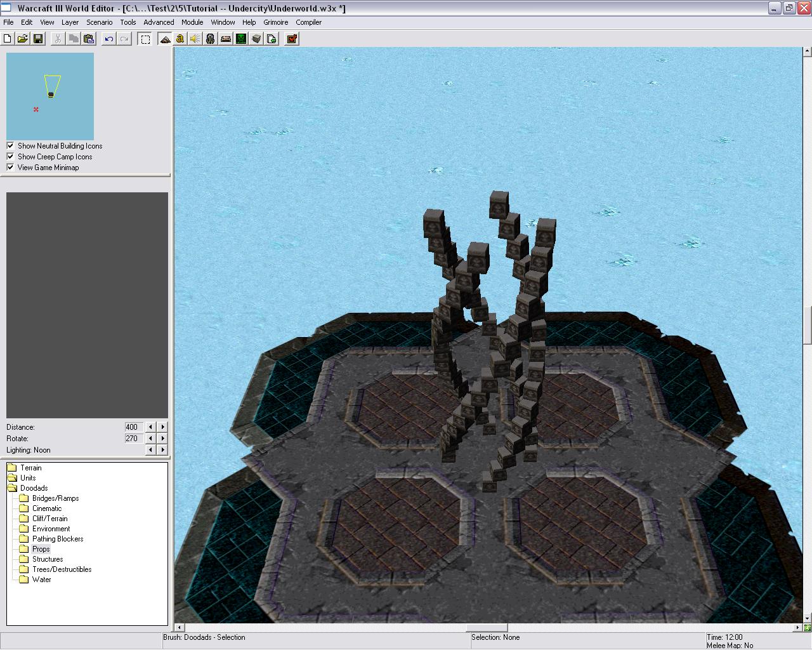Open the Scenario menu
The height and width of the screenshot is (650, 812).
(100, 22)
